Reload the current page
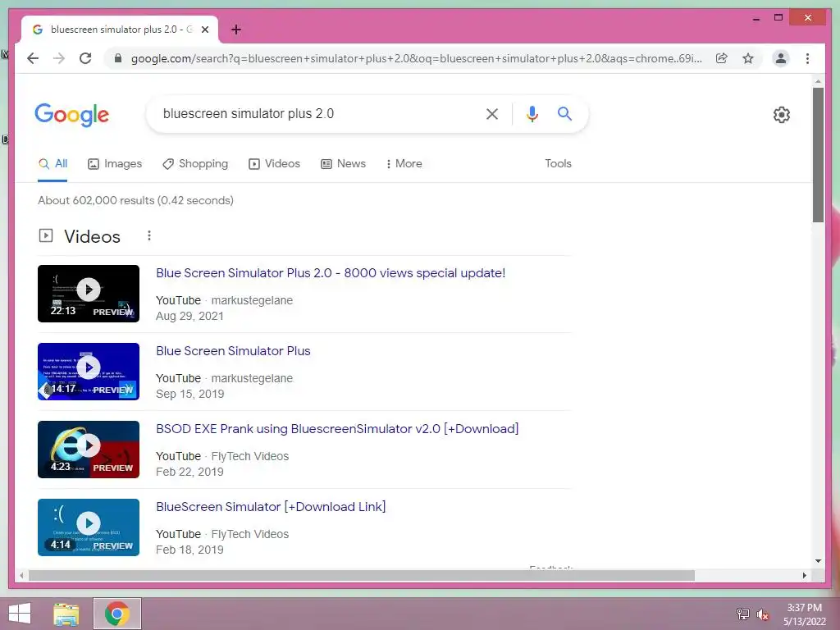Image resolution: width=840 pixels, height=630 pixels. pyautogui.click(x=85, y=58)
